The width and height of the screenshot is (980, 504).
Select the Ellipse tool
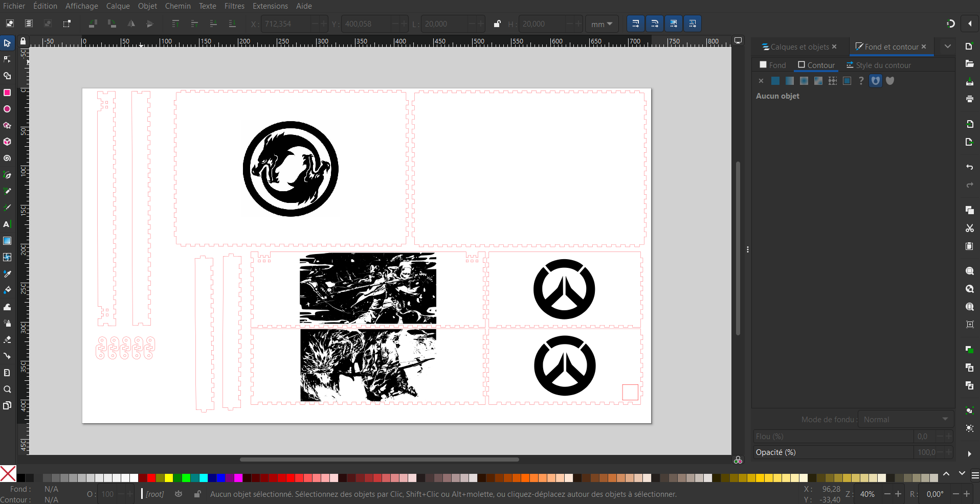[x=7, y=109]
